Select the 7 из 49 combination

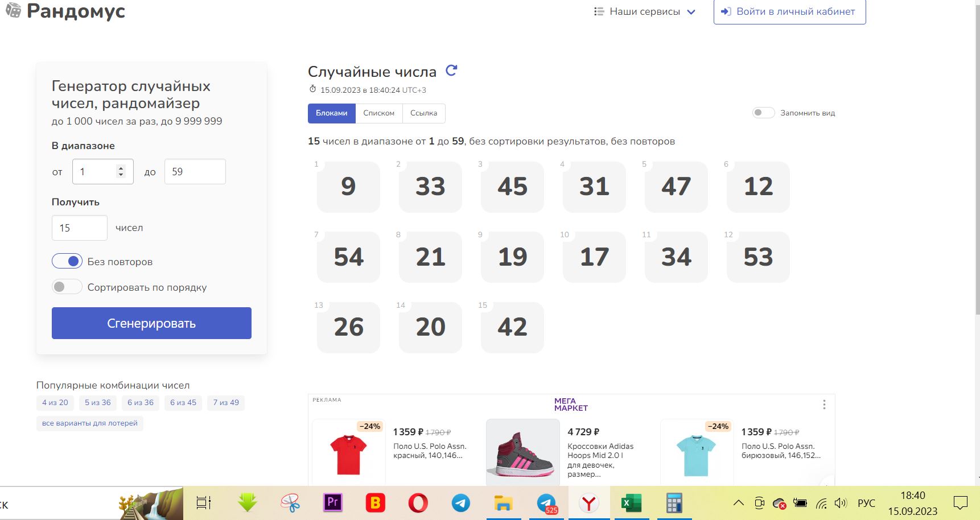pos(226,403)
